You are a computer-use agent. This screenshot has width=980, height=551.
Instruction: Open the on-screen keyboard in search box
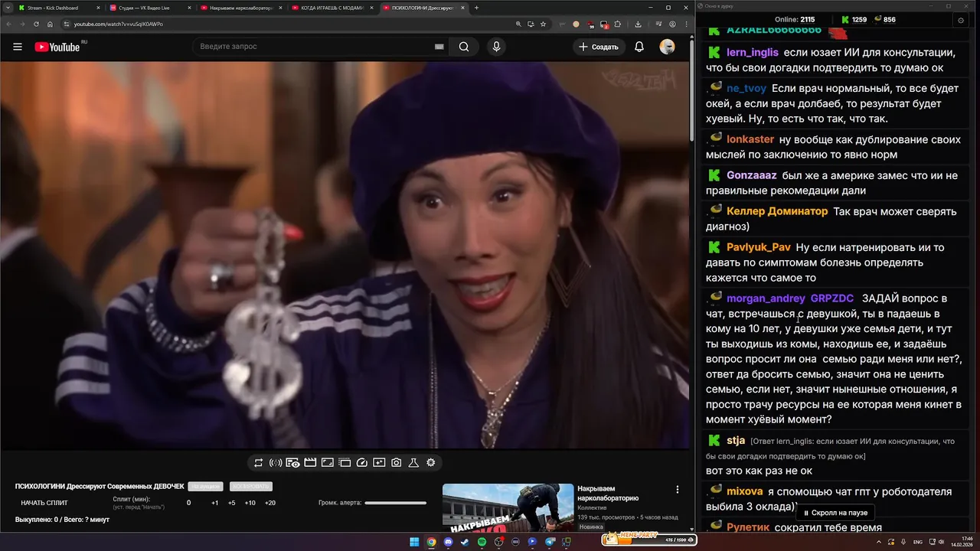[x=439, y=47]
